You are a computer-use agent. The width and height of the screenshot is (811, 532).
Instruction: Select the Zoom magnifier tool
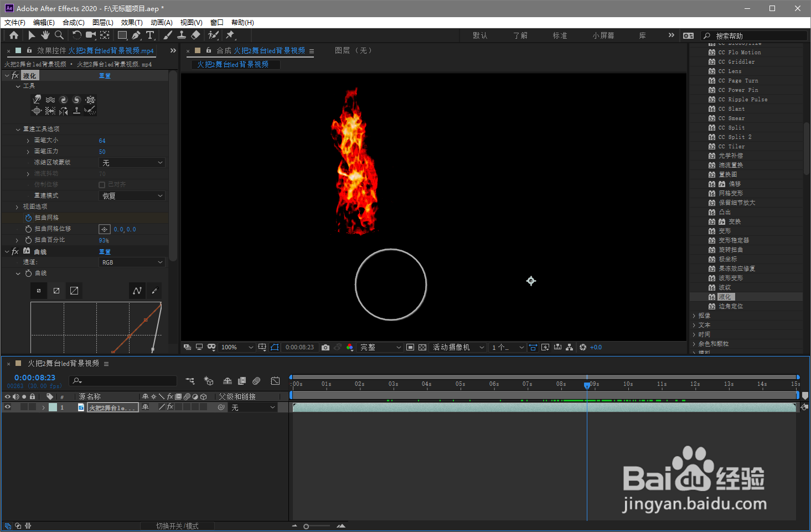pos(59,35)
